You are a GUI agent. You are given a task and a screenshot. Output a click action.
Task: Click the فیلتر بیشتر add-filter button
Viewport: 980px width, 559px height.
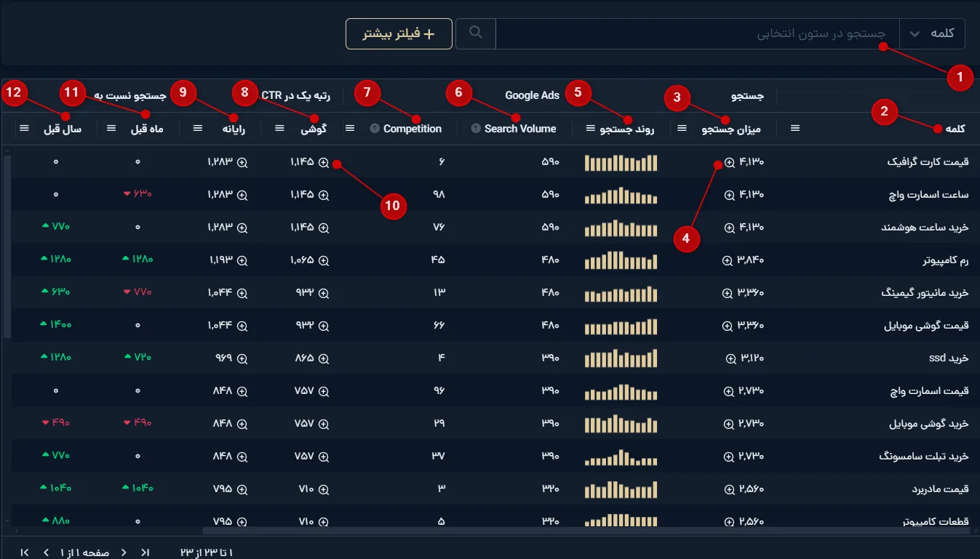coord(399,33)
